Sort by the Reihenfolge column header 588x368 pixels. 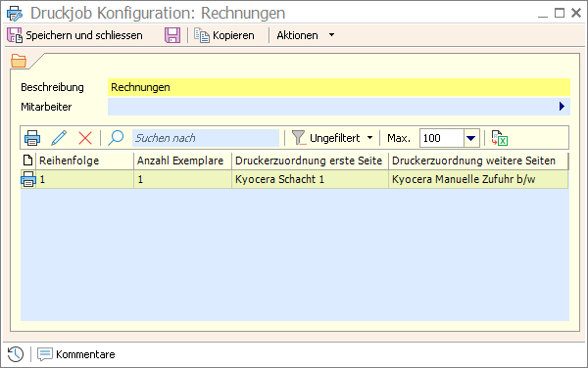pos(84,161)
